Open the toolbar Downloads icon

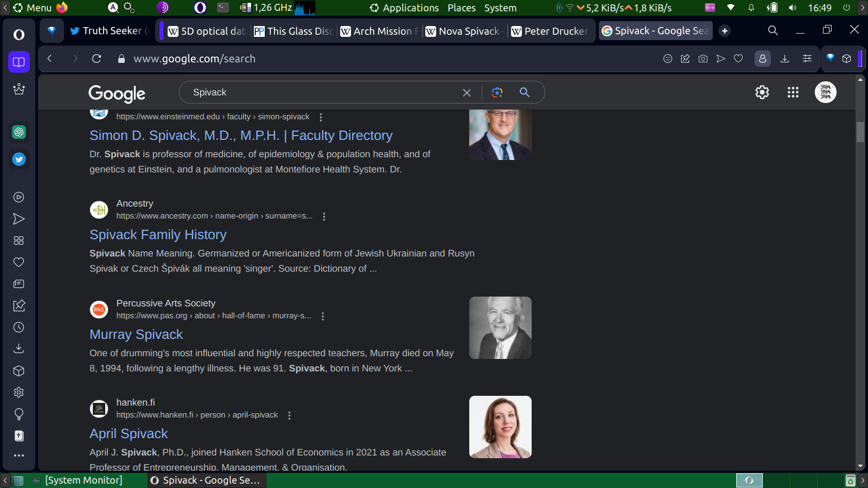tap(784, 59)
